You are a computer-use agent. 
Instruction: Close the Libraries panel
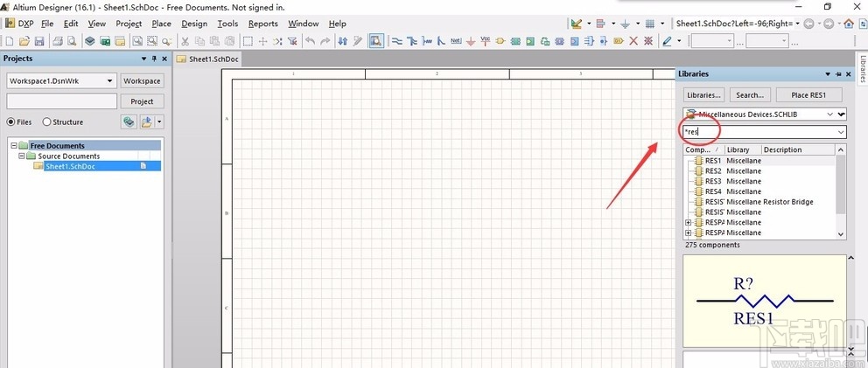point(849,74)
